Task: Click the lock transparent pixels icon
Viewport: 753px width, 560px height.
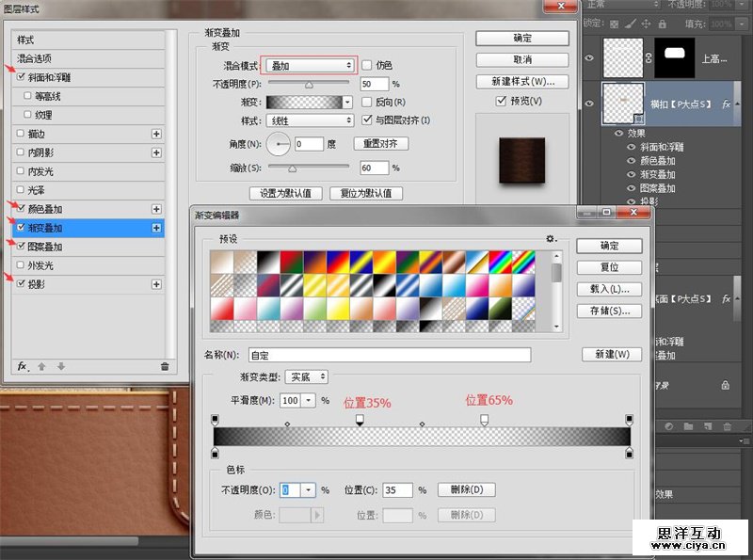Action: tap(614, 25)
